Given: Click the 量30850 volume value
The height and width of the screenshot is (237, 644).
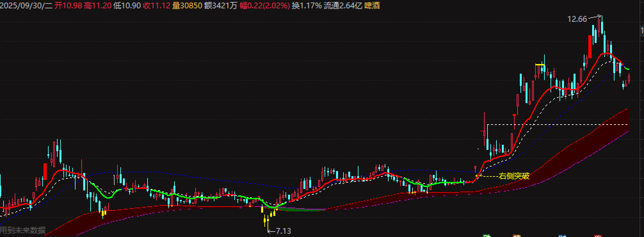Looking at the screenshot, I should 187,5.
